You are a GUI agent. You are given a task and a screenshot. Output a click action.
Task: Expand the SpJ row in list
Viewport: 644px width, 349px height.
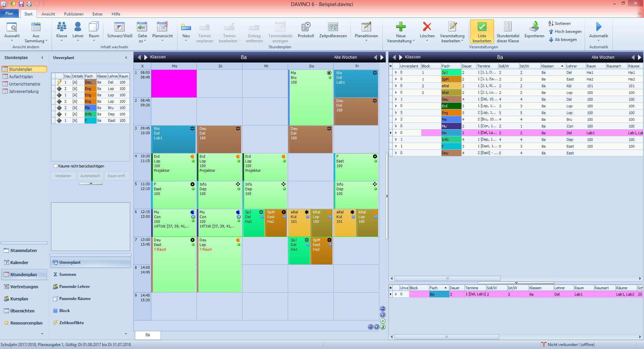pyautogui.click(x=396, y=72)
